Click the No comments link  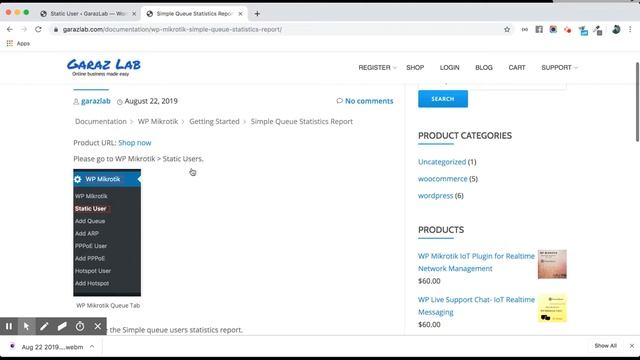click(369, 101)
